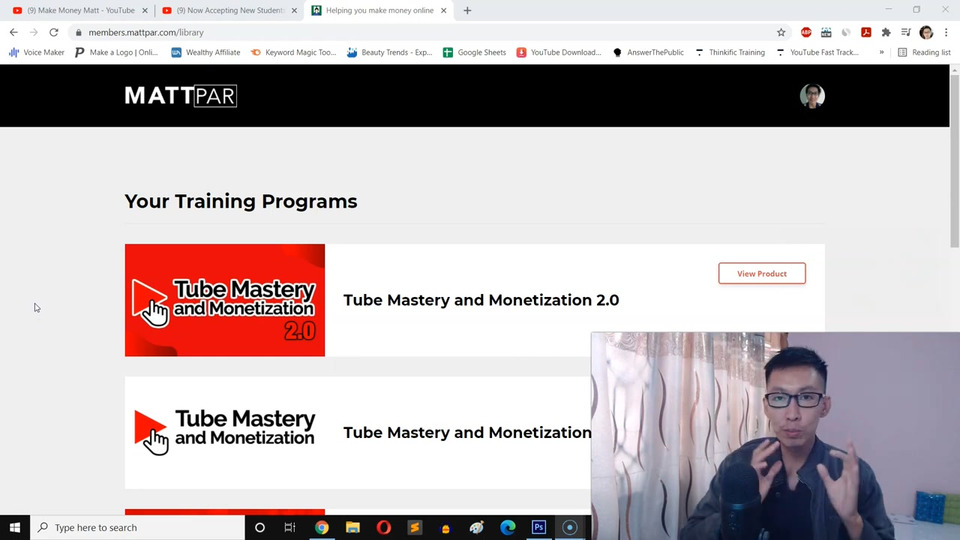Image resolution: width=960 pixels, height=540 pixels.
Task: Open the YouTube Fast Track bookmark
Action: coord(818,53)
